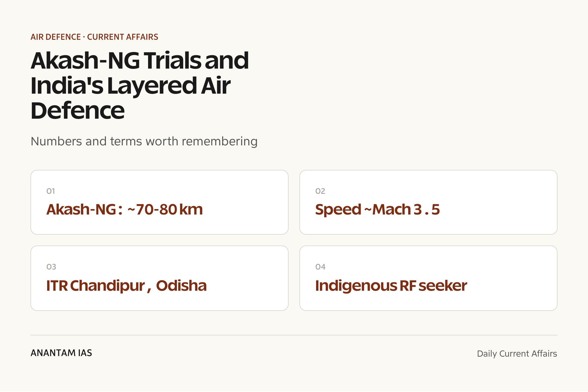The height and width of the screenshot is (392, 588).
Task: Click the Mach 3.5 speed value
Action: click(406, 210)
